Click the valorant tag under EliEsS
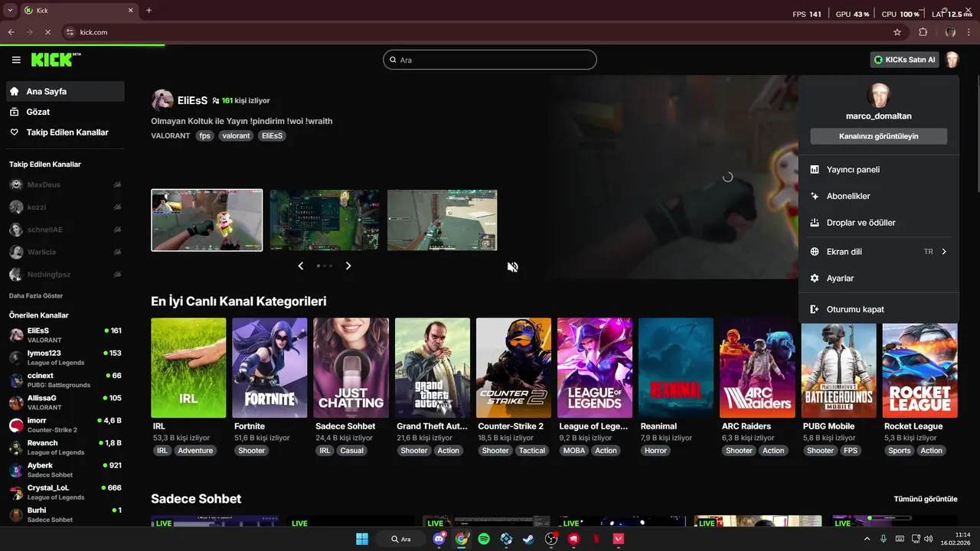This screenshot has width=980, height=551. coord(236,135)
